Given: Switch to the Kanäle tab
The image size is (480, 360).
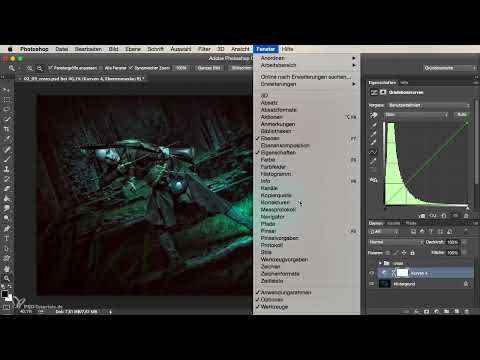Looking at the screenshot, I should tap(393, 223).
